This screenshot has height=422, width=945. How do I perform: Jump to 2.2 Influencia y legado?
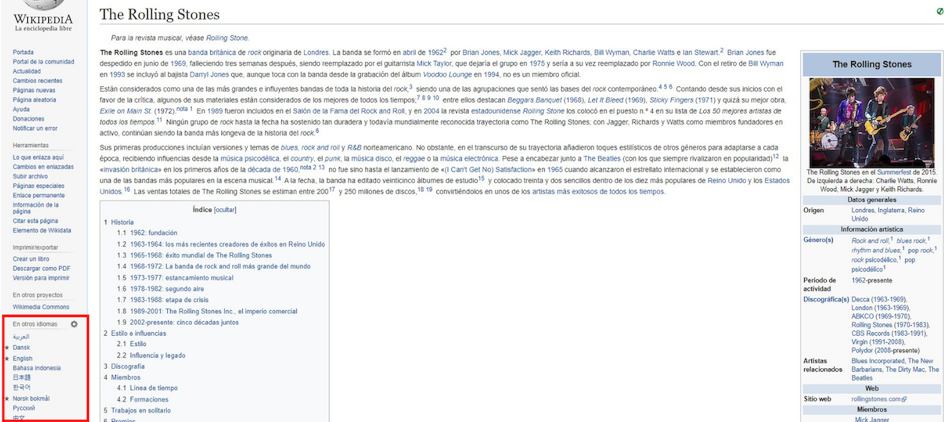151,356
